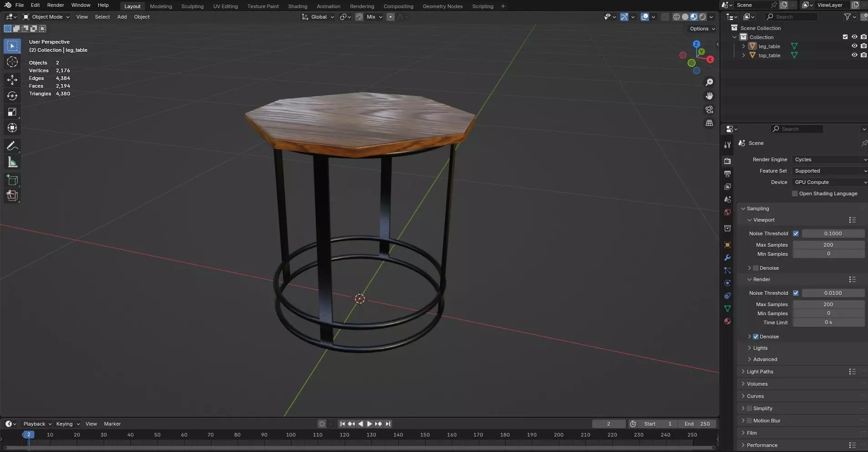Play the animation forward

[369, 424]
